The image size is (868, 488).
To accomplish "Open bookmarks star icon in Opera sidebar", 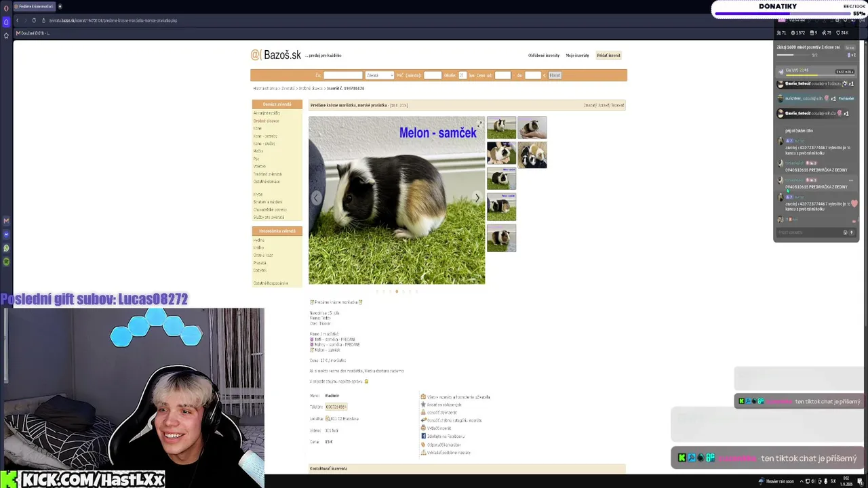I will [6, 35].
